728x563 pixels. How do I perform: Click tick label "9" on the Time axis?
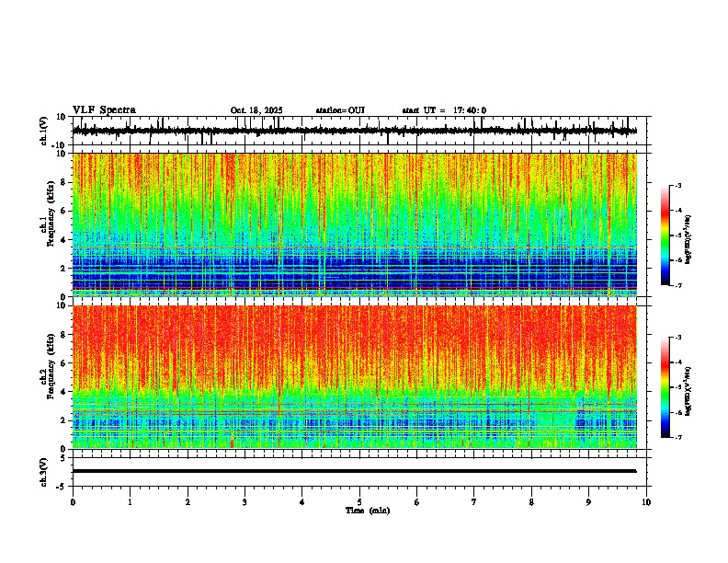point(588,502)
